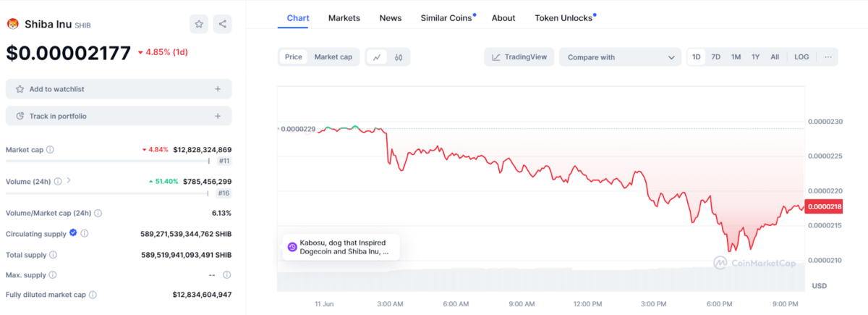Click info icon next to Max. supply value

point(227,275)
